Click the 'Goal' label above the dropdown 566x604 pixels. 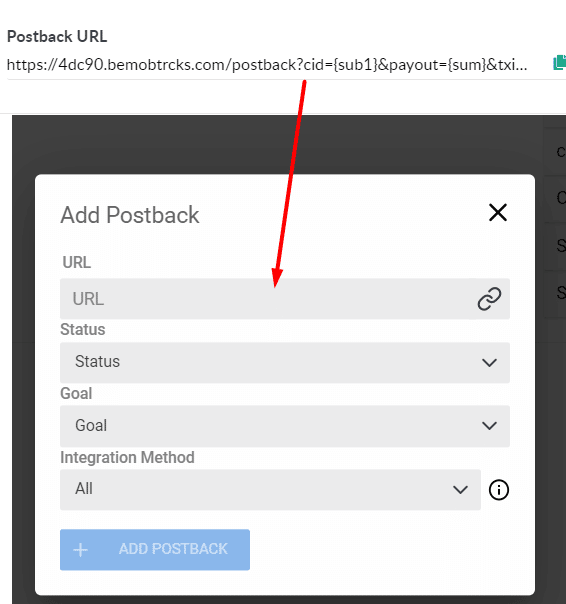pyautogui.click(x=76, y=394)
